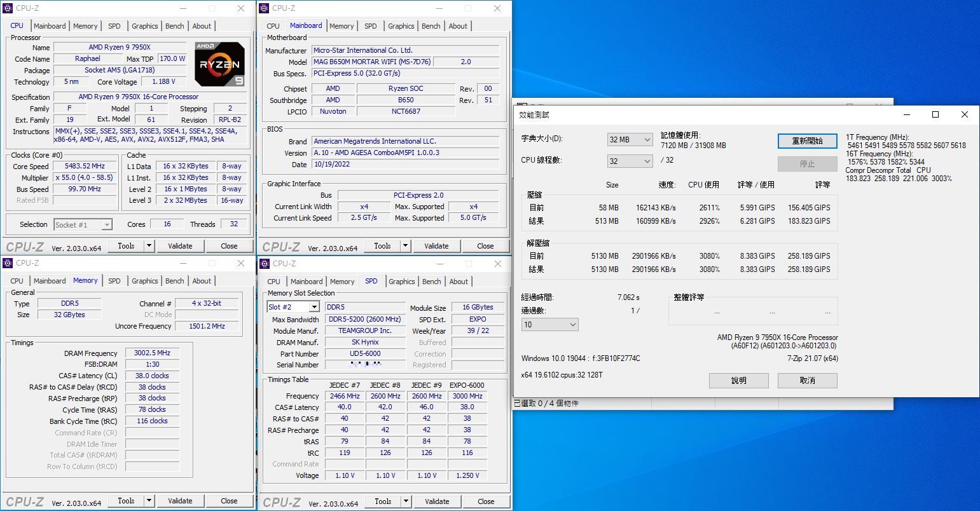Click the EXPO voltage value 1.250 V

[x=467, y=476]
